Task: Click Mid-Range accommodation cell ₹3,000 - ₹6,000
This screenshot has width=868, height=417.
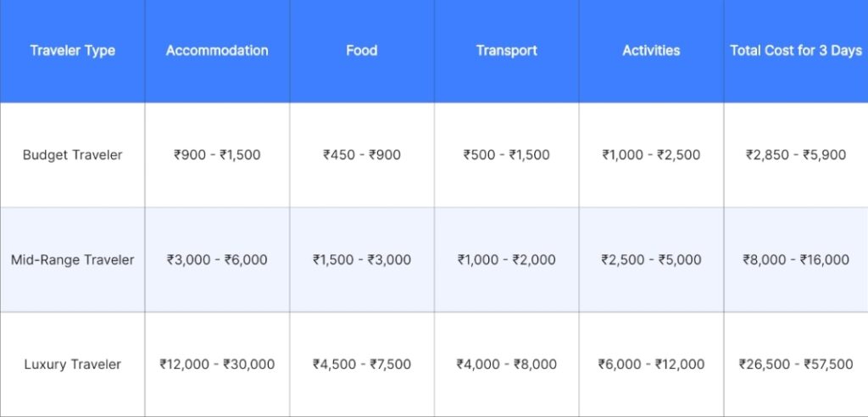Action: 217,260
